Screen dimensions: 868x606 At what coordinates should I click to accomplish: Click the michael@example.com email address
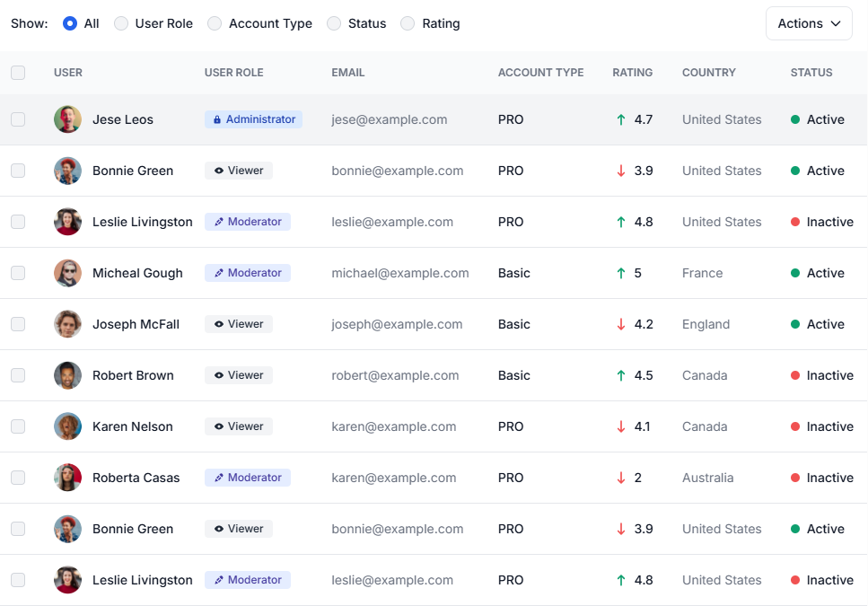(399, 273)
